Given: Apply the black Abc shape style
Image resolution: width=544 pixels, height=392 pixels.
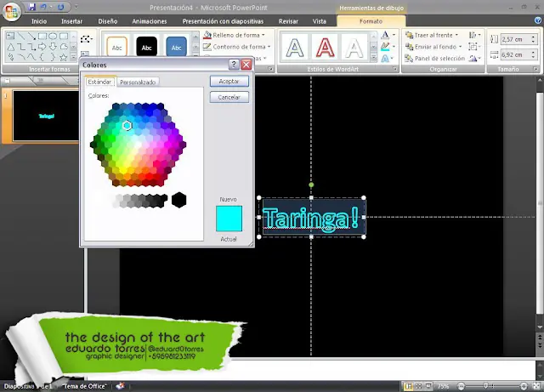Looking at the screenshot, I should (x=147, y=48).
